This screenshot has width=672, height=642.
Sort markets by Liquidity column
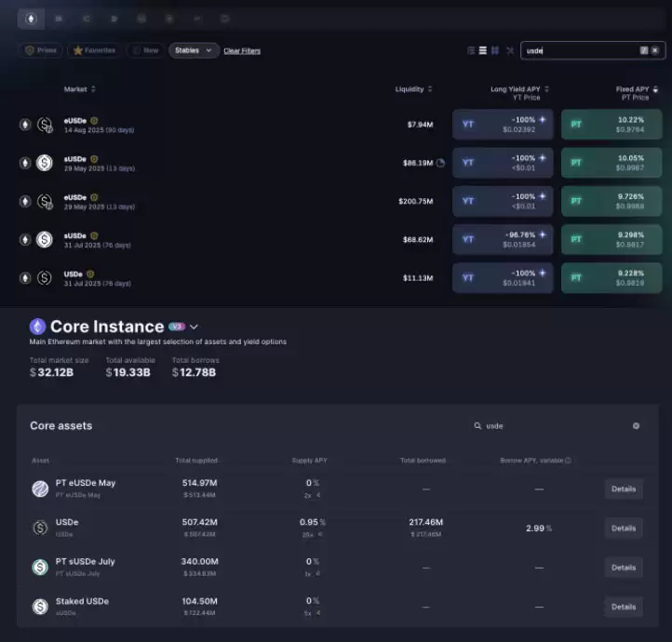pos(413,89)
